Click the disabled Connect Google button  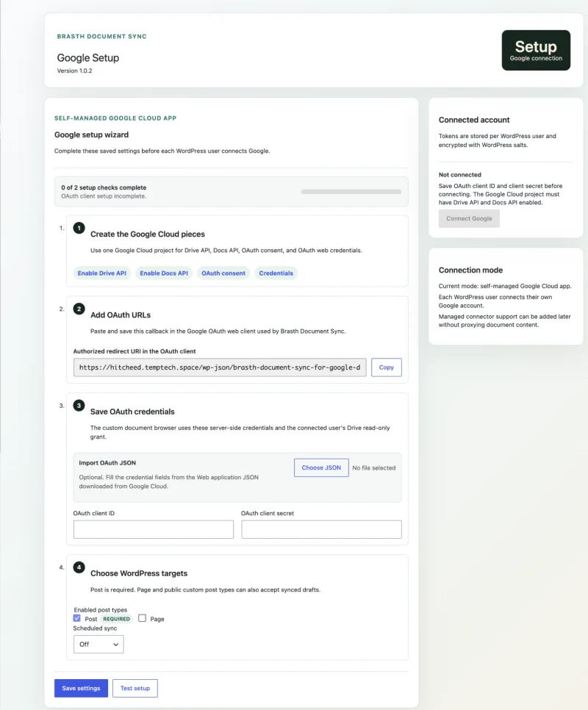tap(469, 218)
